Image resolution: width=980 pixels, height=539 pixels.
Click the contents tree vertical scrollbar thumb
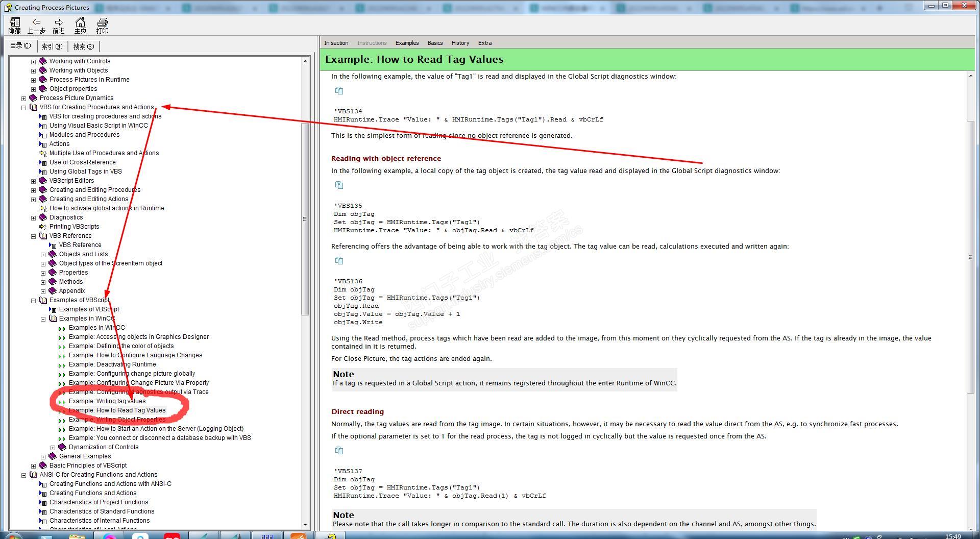[x=305, y=218]
